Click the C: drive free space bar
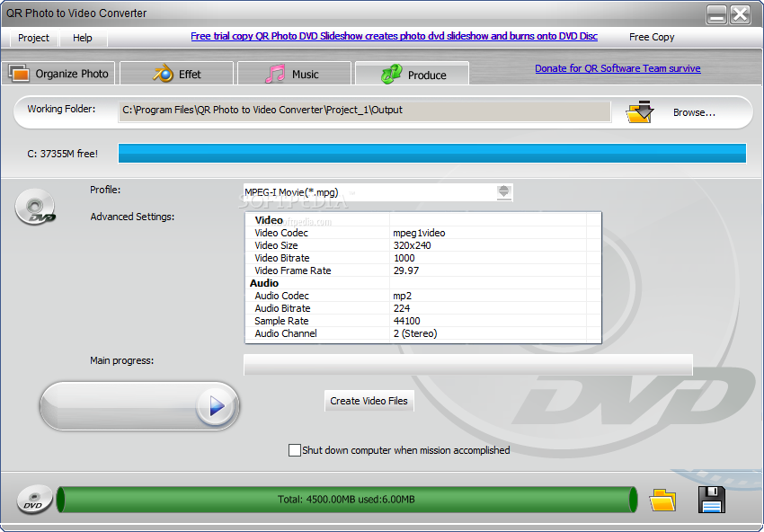Screen dimensions: 764x532 pos(432,153)
